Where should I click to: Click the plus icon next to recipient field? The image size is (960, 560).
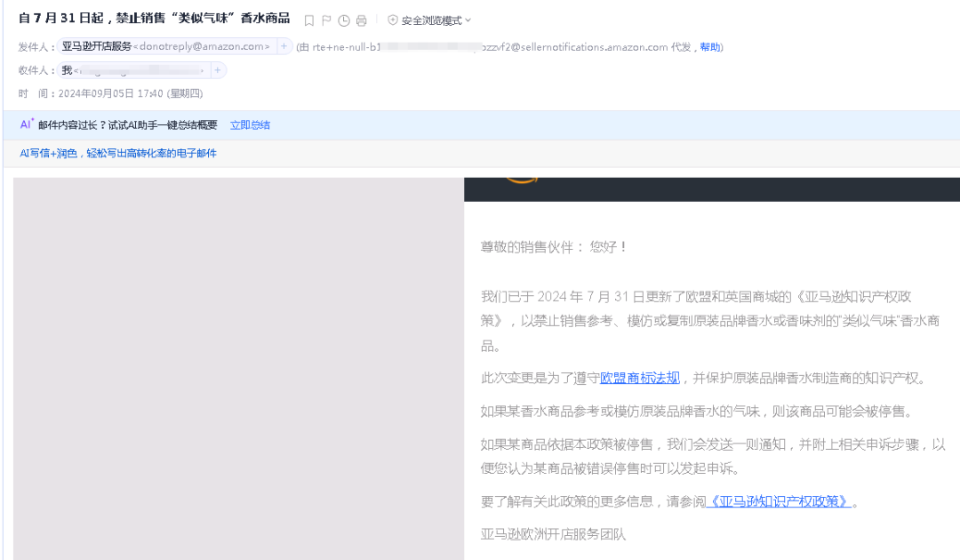click(218, 68)
